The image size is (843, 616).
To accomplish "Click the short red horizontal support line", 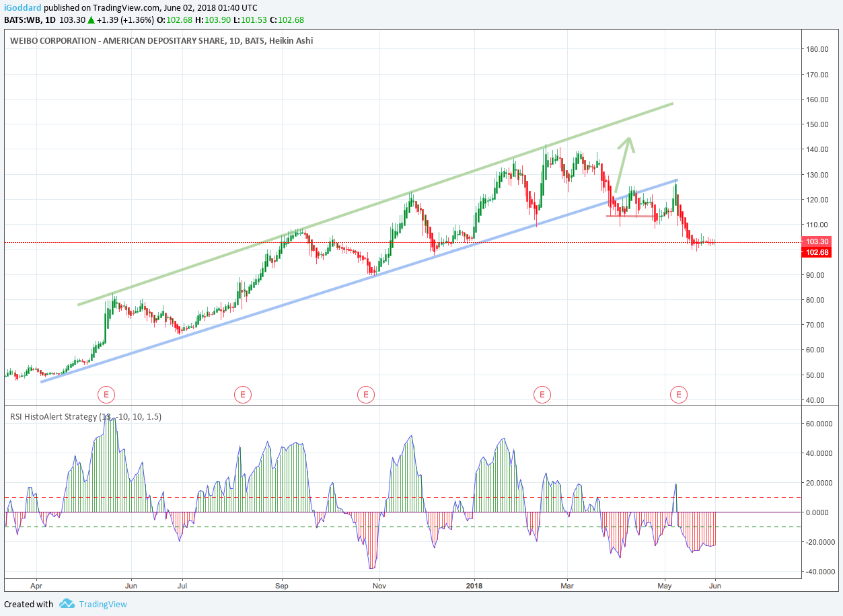I will (630, 216).
